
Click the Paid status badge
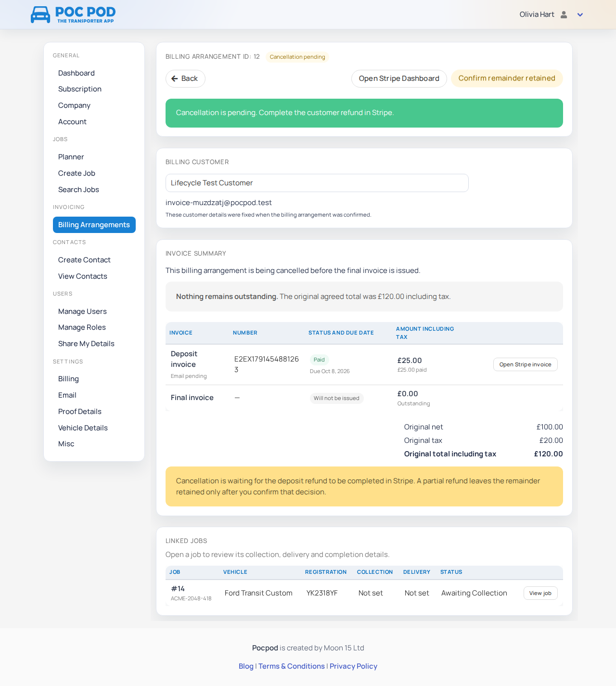pos(319,360)
